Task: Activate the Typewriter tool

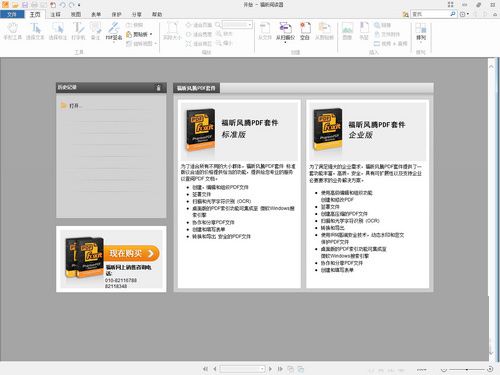Action: [x=78, y=31]
